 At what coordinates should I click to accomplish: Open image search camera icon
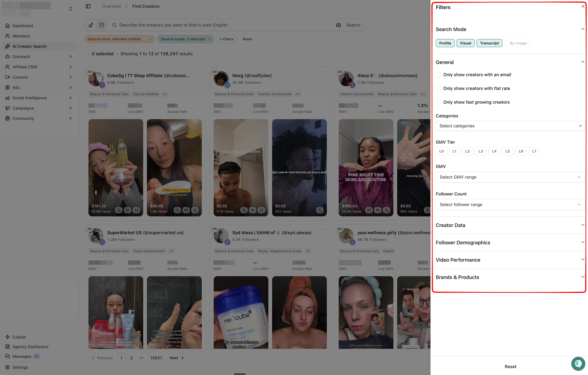(x=338, y=25)
